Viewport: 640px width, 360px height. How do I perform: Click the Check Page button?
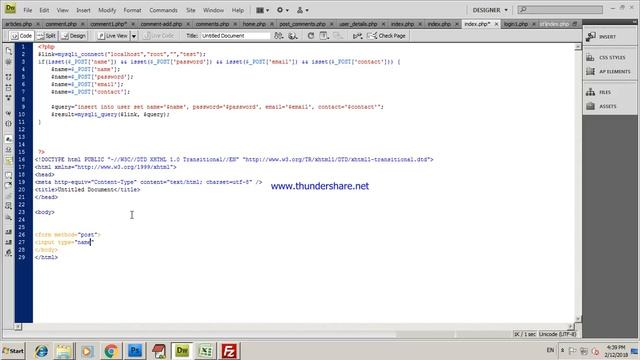pyautogui.click(x=386, y=36)
